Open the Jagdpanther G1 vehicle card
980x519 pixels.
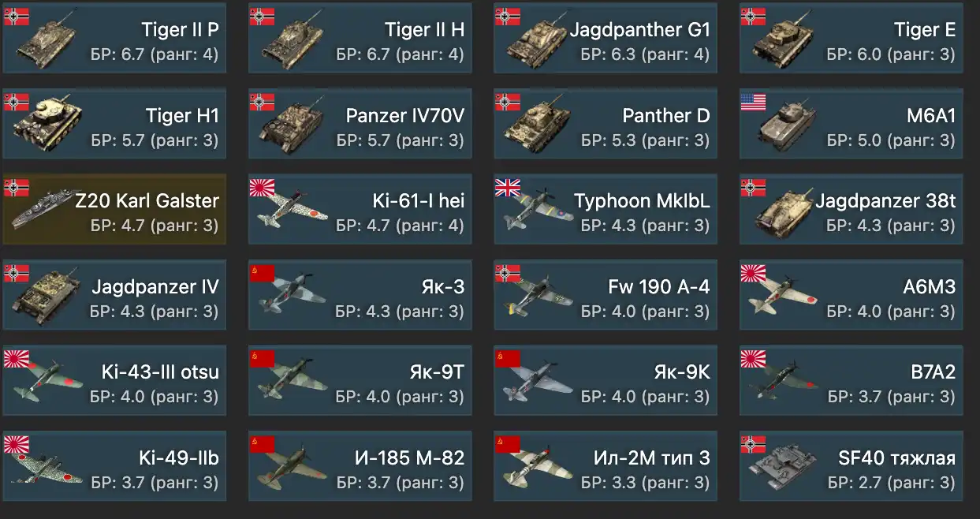606,39
